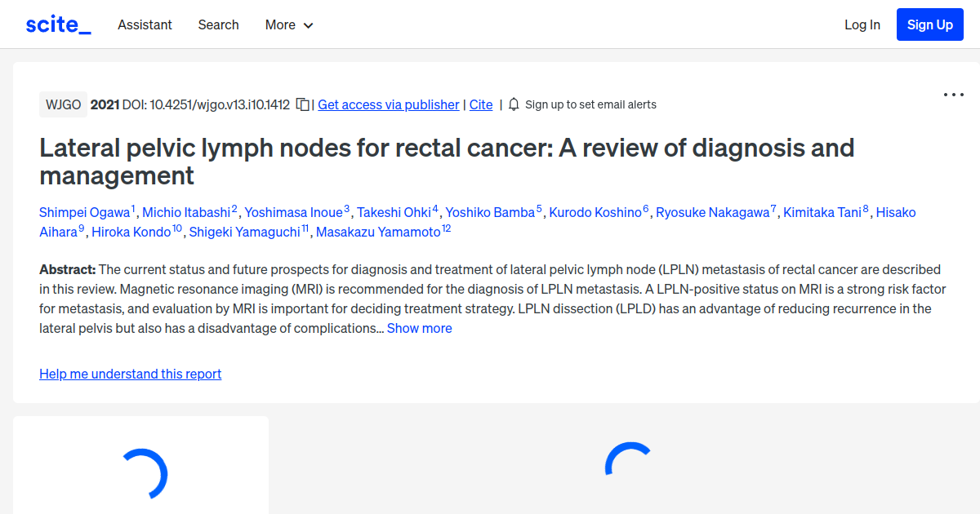Open the three-dot overflow menu
The image size is (980, 514).
click(953, 95)
